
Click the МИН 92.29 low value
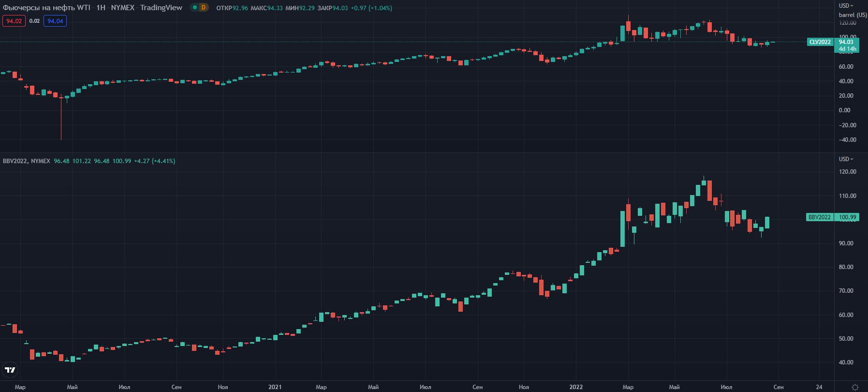(300, 8)
